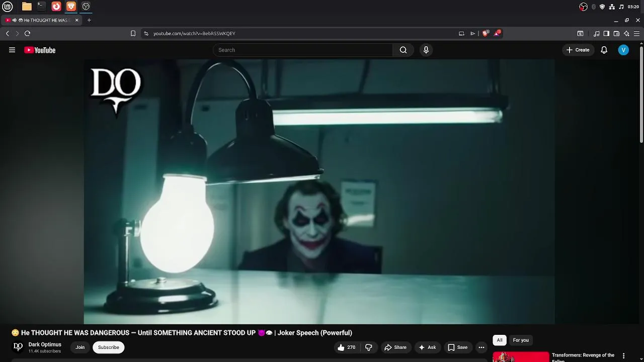Launch the Terminal from the panel
The height and width of the screenshot is (362, 644).
[41, 7]
